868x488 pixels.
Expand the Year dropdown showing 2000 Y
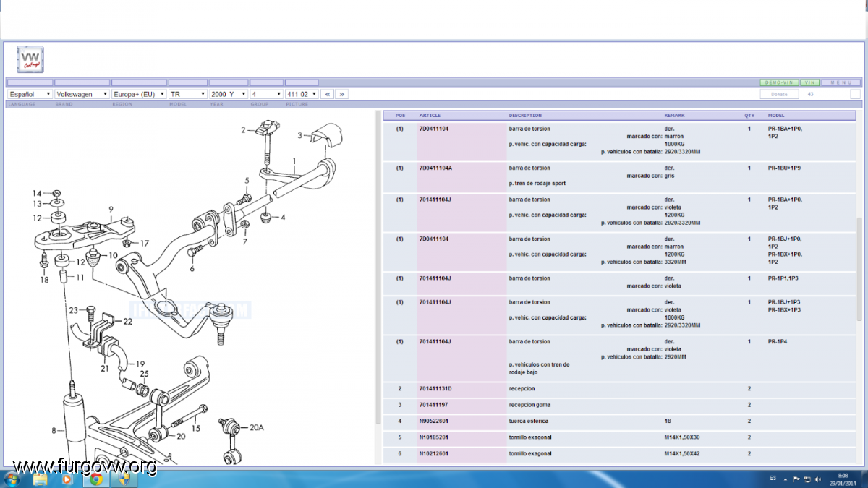tap(229, 94)
